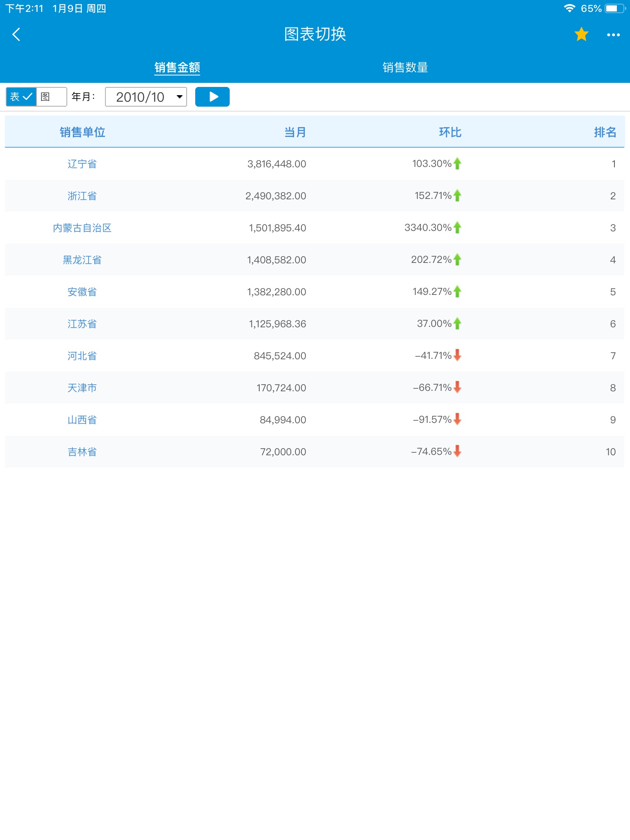Select the 表 table view toggle

21,97
